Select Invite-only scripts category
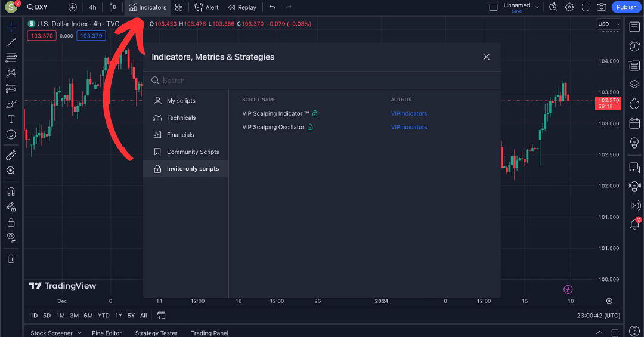 click(186, 168)
